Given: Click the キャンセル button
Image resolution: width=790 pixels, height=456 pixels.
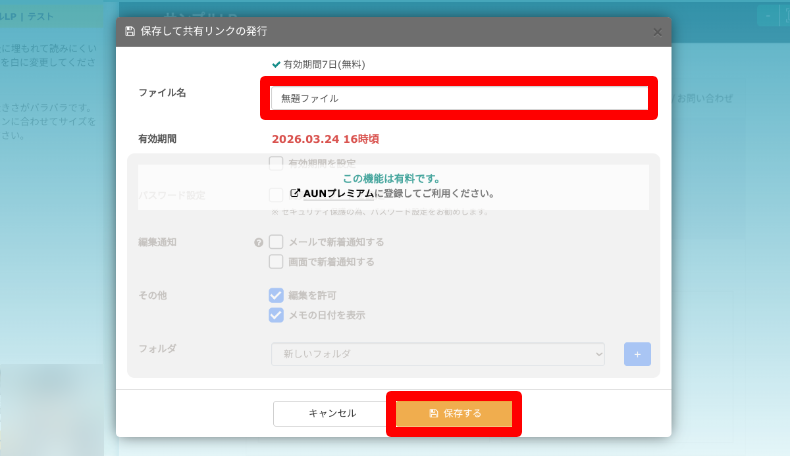Looking at the screenshot, I should (x=332, y=414).
